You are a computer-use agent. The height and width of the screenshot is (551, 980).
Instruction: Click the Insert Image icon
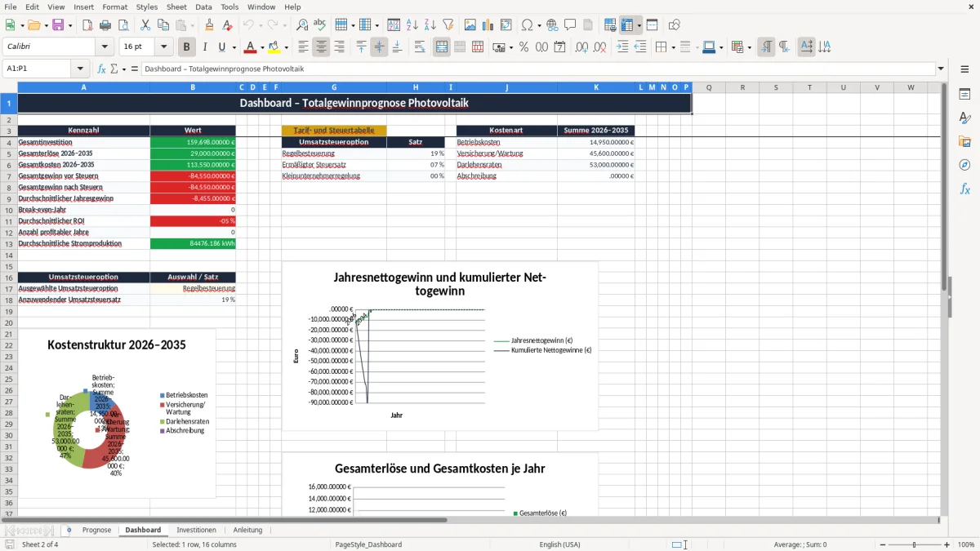[470, 25]
